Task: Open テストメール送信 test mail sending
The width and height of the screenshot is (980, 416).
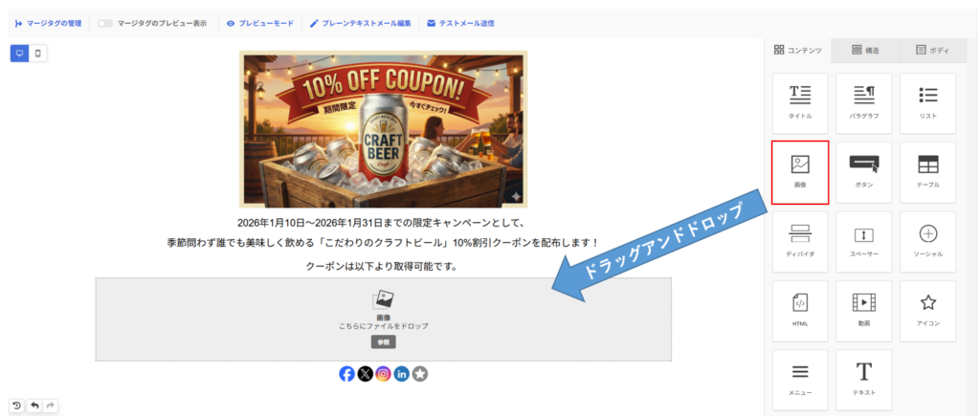Action: 460,24
